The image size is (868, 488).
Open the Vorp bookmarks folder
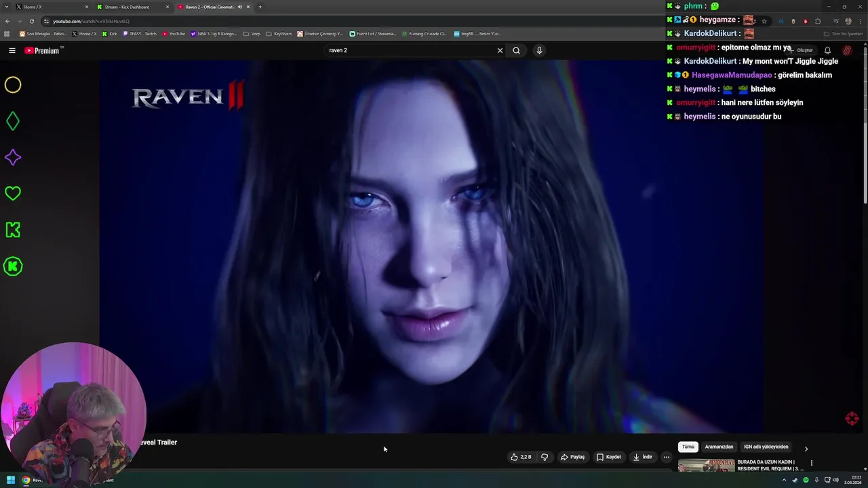(x=252, y=33)
